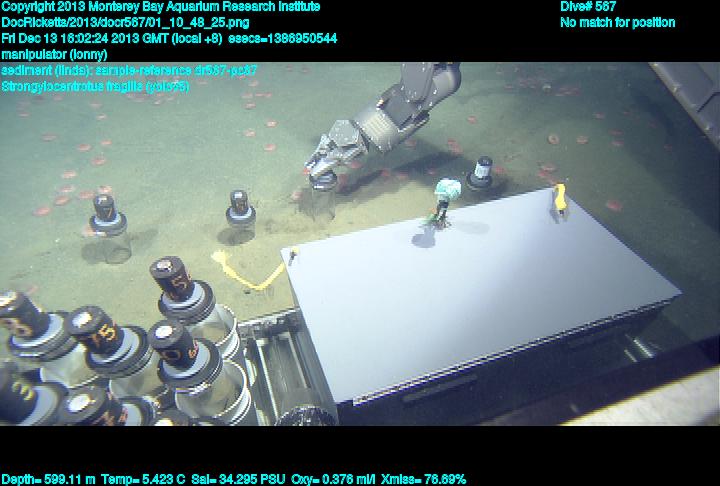Select the Oxy= 0.376 ml/l reading

point(333,480)
